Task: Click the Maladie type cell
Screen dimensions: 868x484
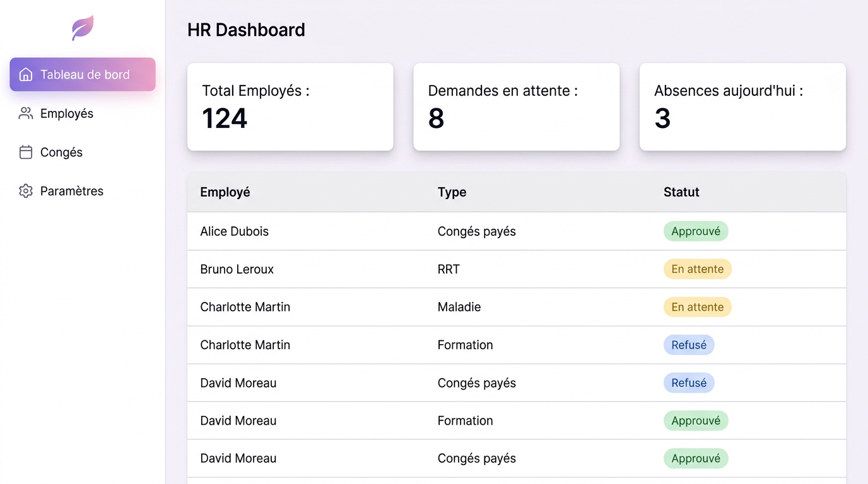Action: pos(459,307)
